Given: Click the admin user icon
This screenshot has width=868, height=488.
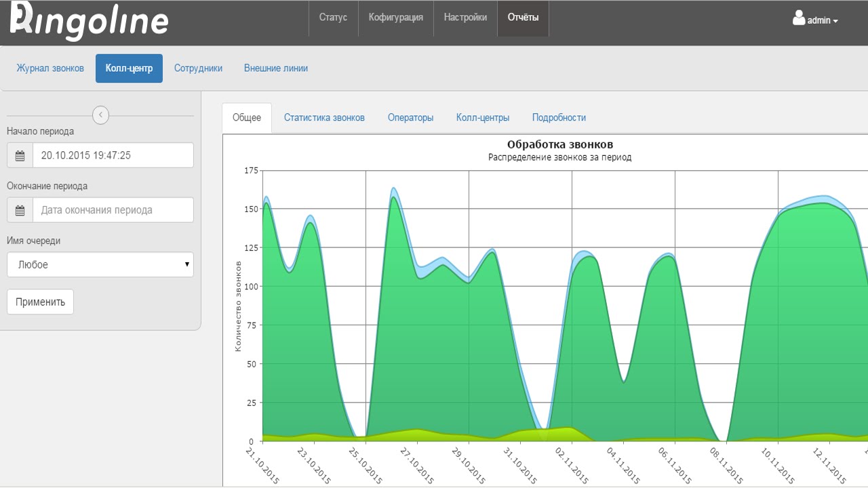Looking at the screenshot, I should tap(799, 18).
